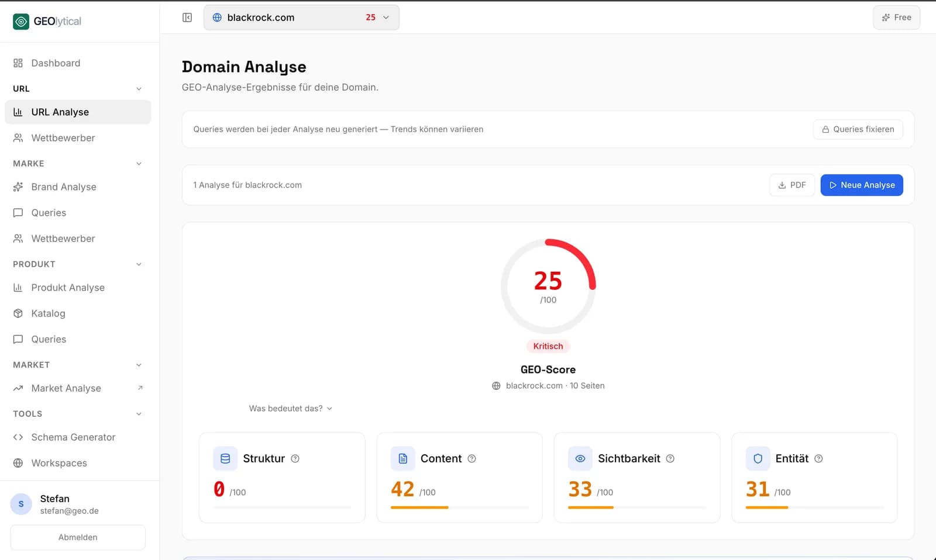936x560 pixels.
Task: Toggle the sidebar panel icon
Action: tap(187, 18)
